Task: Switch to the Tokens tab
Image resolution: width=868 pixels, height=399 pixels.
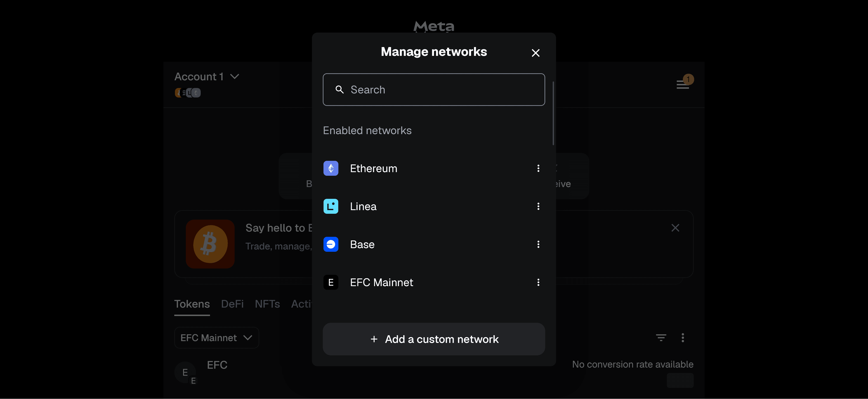Action: [x=192, y=304]
